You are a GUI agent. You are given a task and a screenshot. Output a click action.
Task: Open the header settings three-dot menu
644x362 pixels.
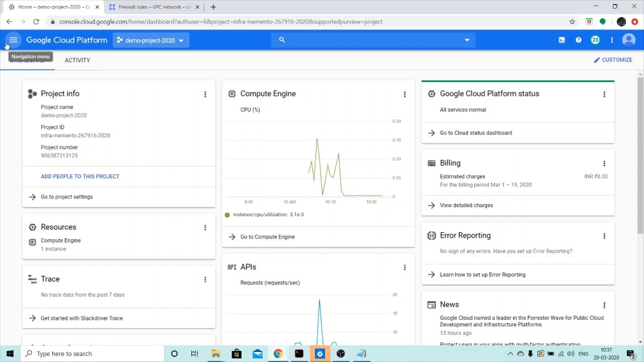pyautogui.click(x=612, y=40)
